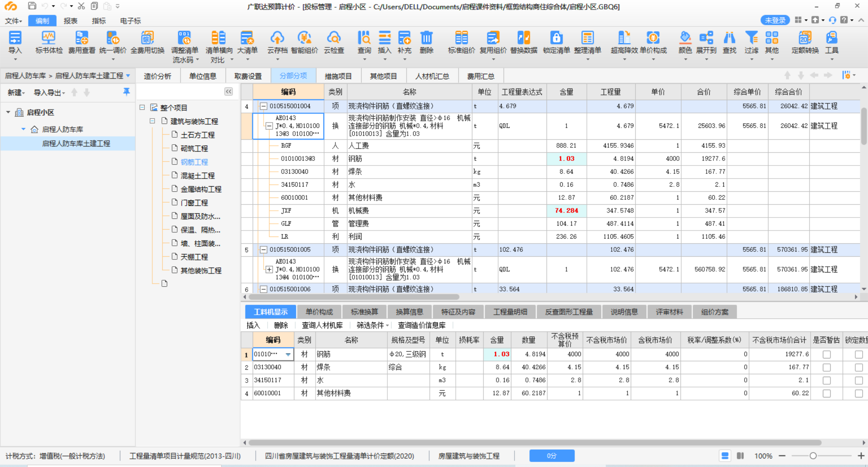
Task: Select 钢筋工程 in section tree
Action: pyautogui.click(x=194, y=162)
